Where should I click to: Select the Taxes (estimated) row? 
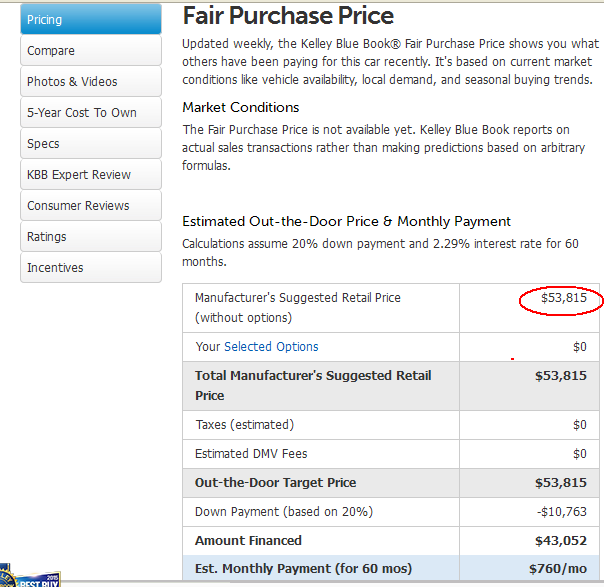(391, 425)
